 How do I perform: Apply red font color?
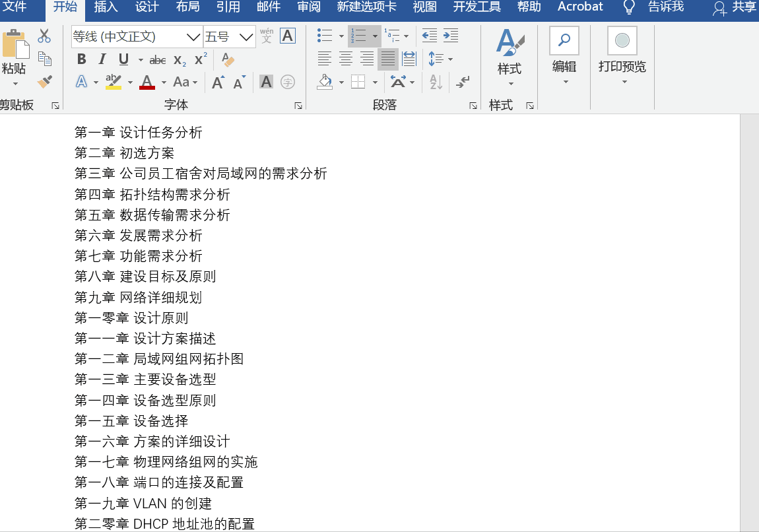point(147,81)
